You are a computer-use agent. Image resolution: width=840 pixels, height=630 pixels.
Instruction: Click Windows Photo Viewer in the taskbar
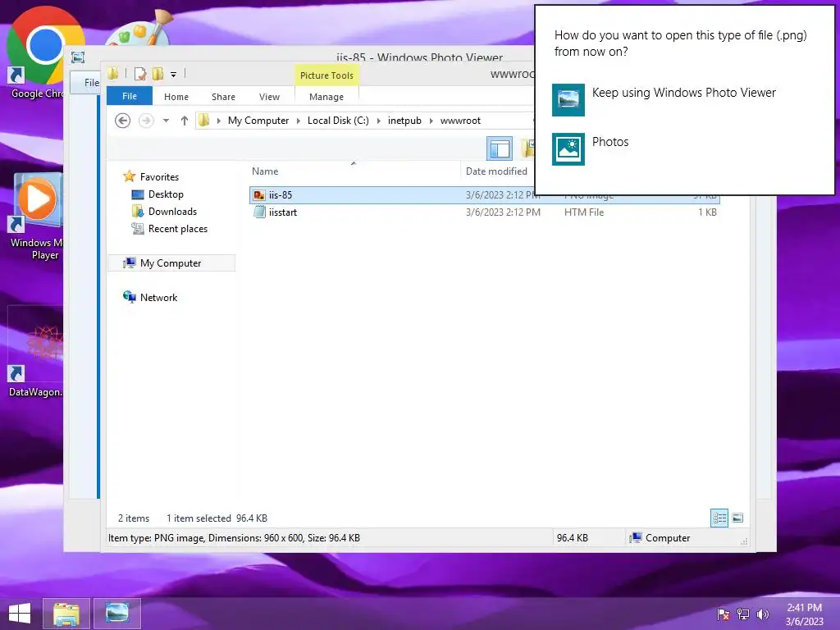(117, 614)
